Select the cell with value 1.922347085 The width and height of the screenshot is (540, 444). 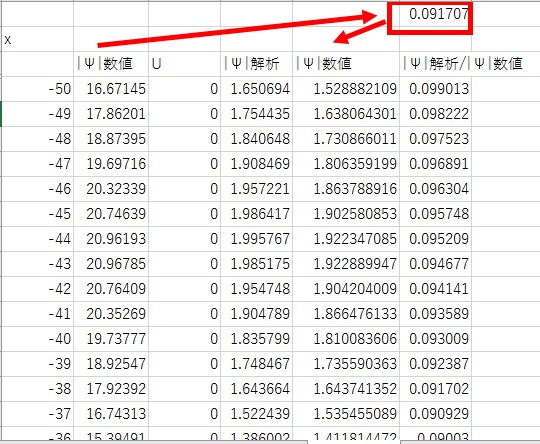click(346, 239)
